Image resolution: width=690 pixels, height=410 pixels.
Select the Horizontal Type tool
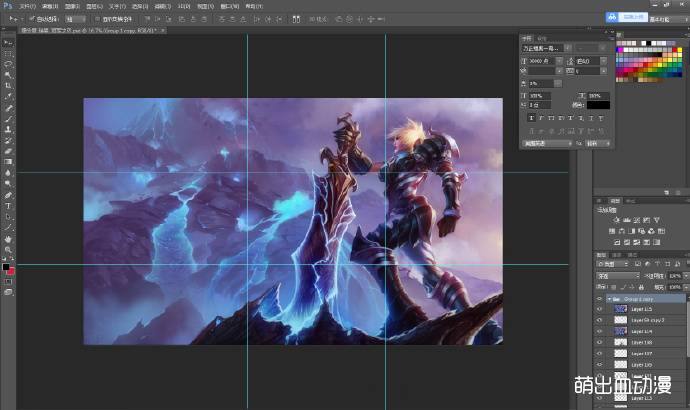tap(9, 205)
